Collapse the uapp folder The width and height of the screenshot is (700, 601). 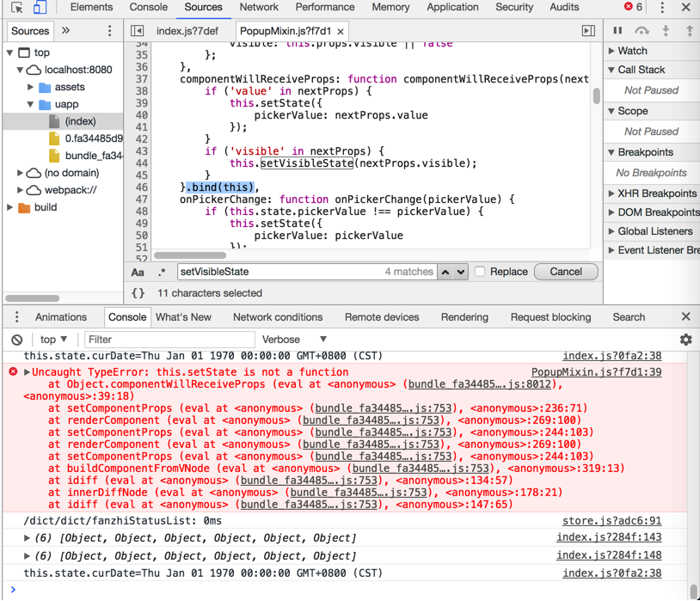pyautogui.click(x=30, y=104)
